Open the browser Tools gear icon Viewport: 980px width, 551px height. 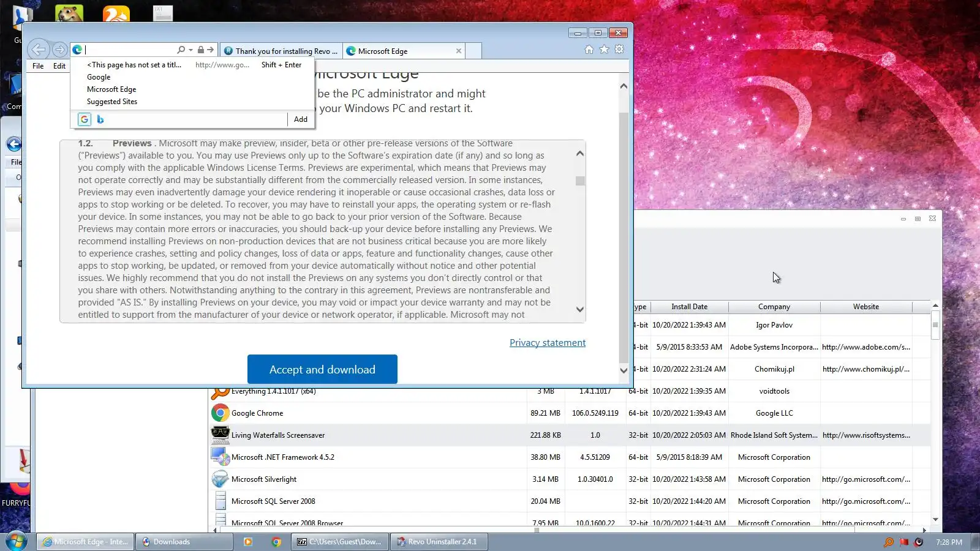click(x=619, y=50)
